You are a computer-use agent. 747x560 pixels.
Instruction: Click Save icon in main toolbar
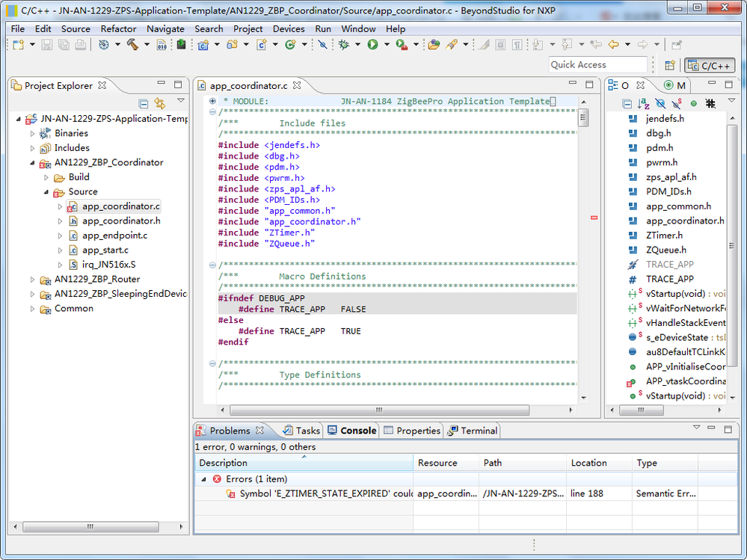pos(47,45)
